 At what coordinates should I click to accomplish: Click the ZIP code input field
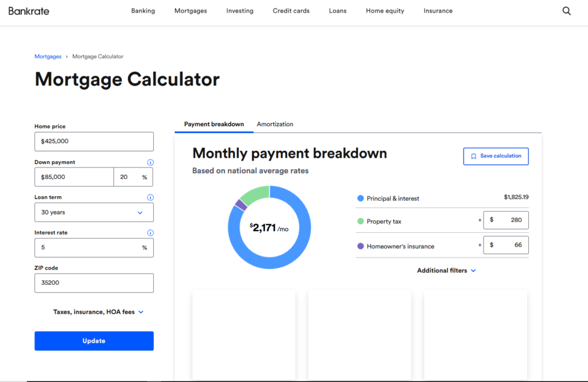[94, 283]
